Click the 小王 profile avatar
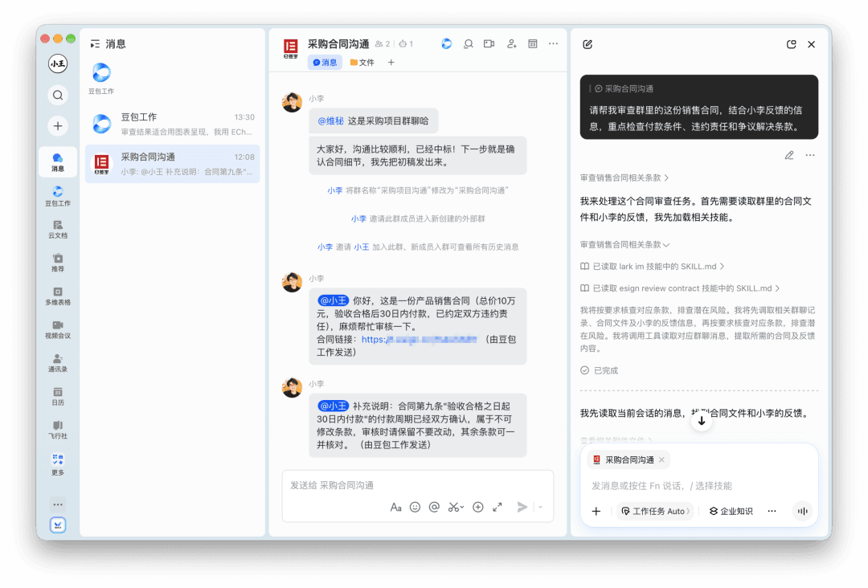The height and width of the screenshot is (588, 868). 58,63
